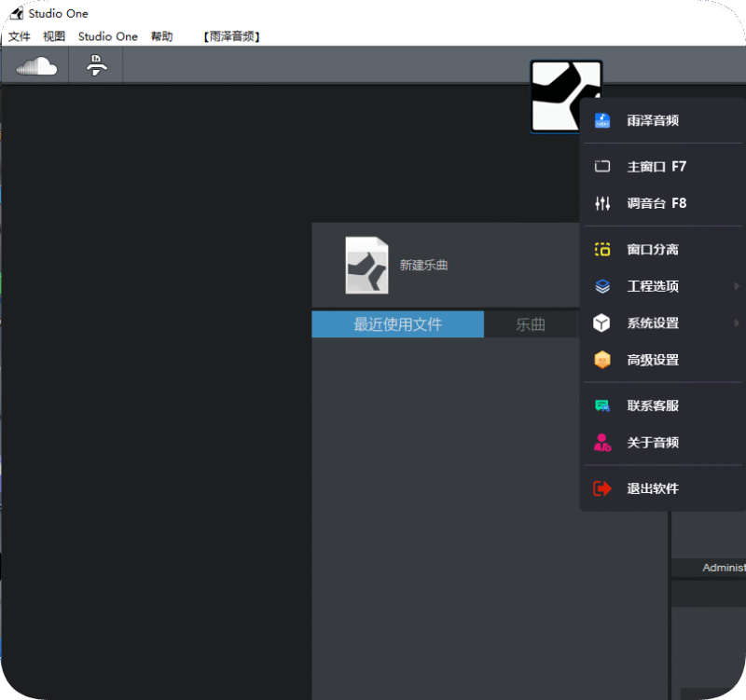The image size is (746, 700).
Task: Click the 主窗口 window icon in the menu
Action: pyautogui.click(x=602, y=166)
